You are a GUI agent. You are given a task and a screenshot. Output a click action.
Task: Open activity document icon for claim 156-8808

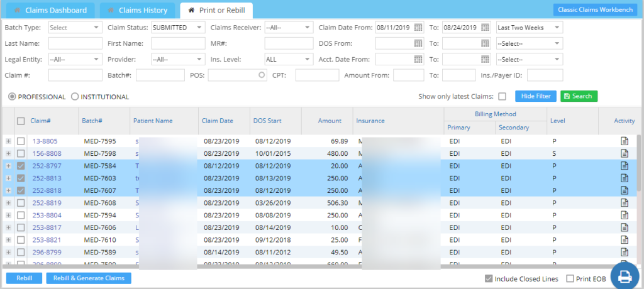pyautogui.click(x=625, y=153)
